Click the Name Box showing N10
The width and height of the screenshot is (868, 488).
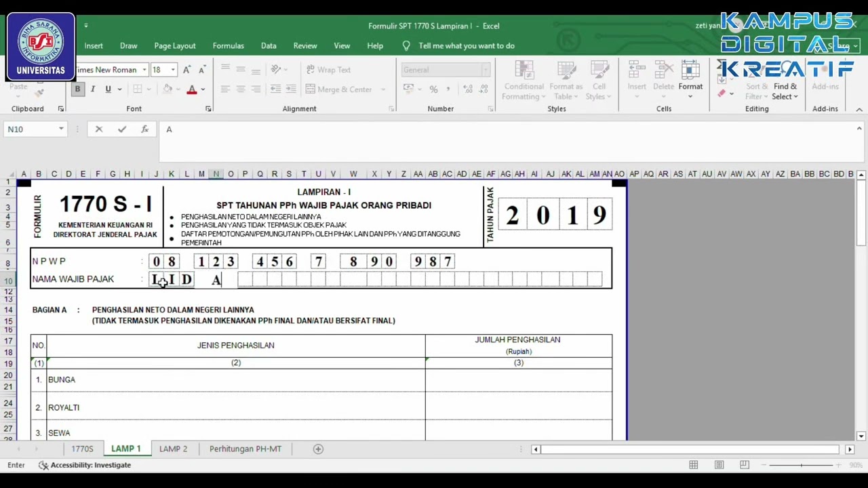[x=35, y=129]
